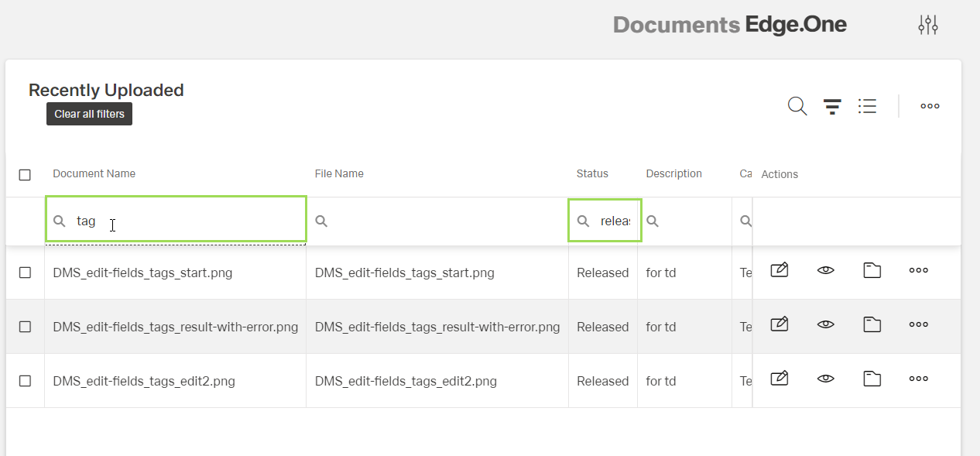Open the settings sliders icon near Documents Edge.One

click(x=927, y=25)
